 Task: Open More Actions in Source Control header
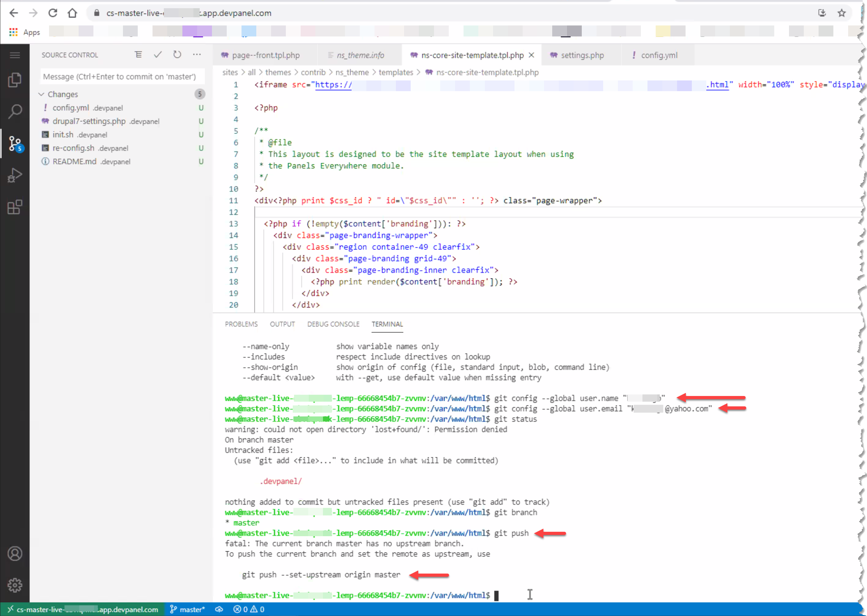(197, 55)
